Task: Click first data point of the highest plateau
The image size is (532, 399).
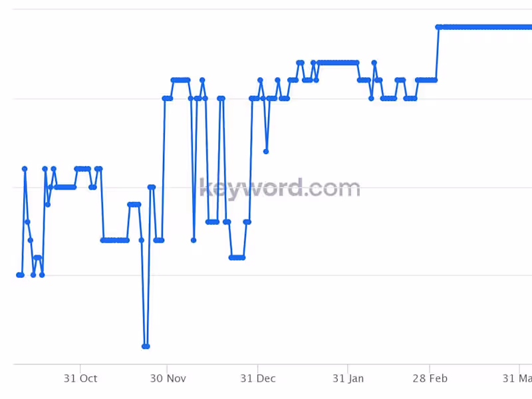Action: [x=438, y=27]
